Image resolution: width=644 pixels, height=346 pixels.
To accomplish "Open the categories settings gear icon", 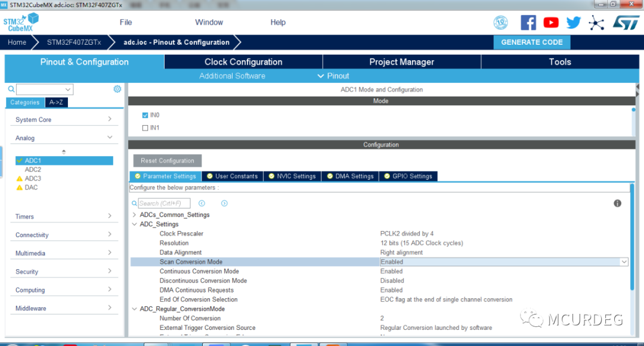I will tap(117, 89).
